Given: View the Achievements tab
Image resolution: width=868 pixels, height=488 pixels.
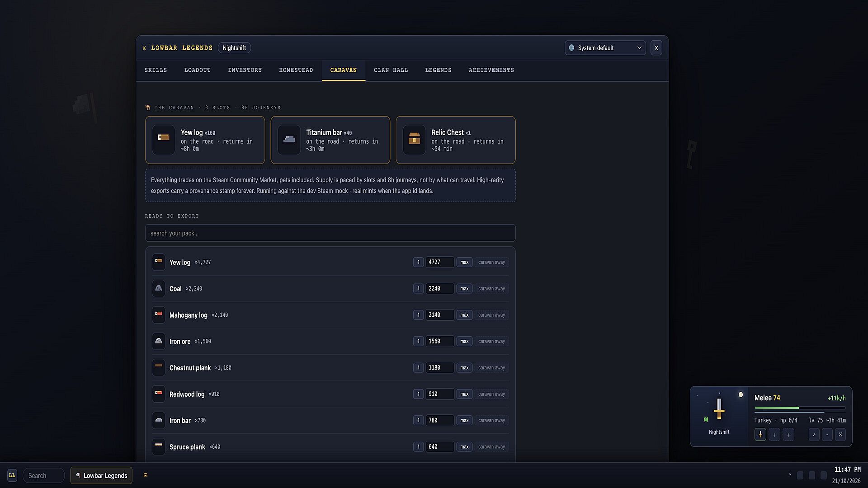Looking at the screenshot, I should (x=491, y=70).
